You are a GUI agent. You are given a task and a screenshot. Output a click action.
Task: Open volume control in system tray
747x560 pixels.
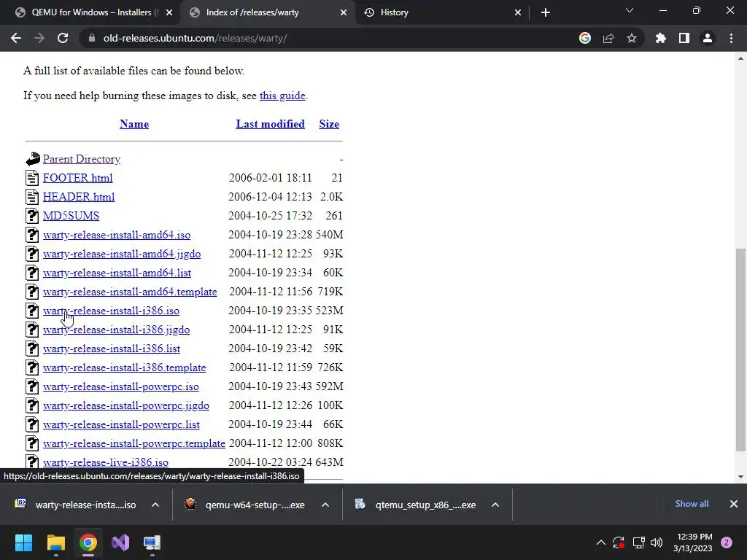[657, 542]
